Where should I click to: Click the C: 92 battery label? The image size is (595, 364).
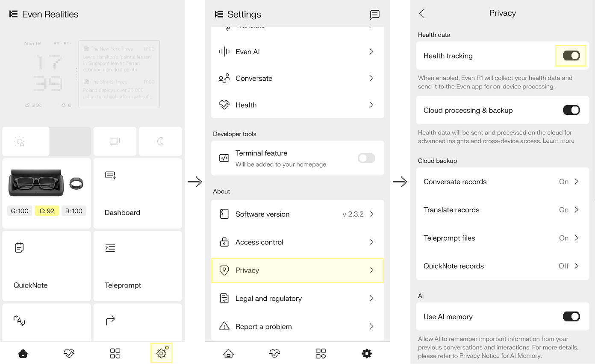point(47,211)
